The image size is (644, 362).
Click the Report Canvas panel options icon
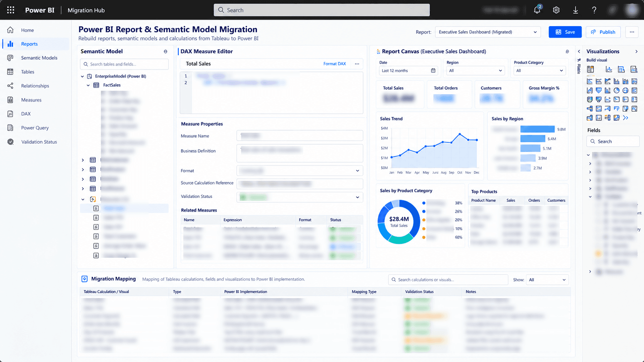pyautogui.click(x=567, y=52)
